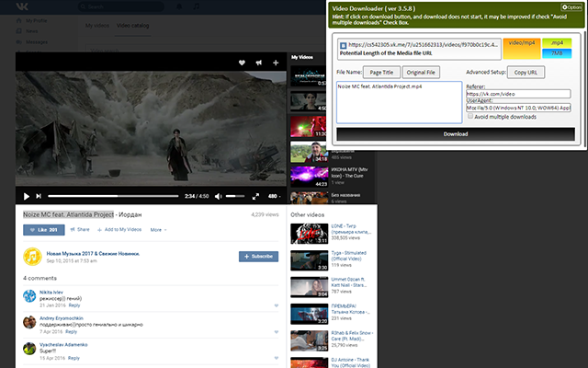588x368 pixels.
Task: Open the 34:18 video in My Videos
Action: click(310, 152)
